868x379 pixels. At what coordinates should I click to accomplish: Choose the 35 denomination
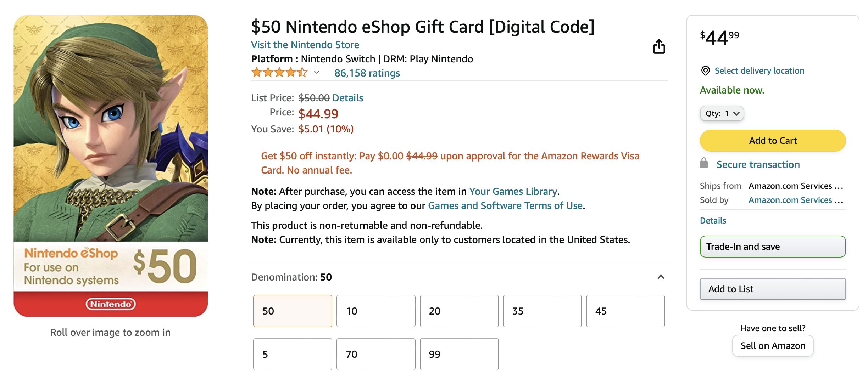pyautogui.click(x=542, y=311)
